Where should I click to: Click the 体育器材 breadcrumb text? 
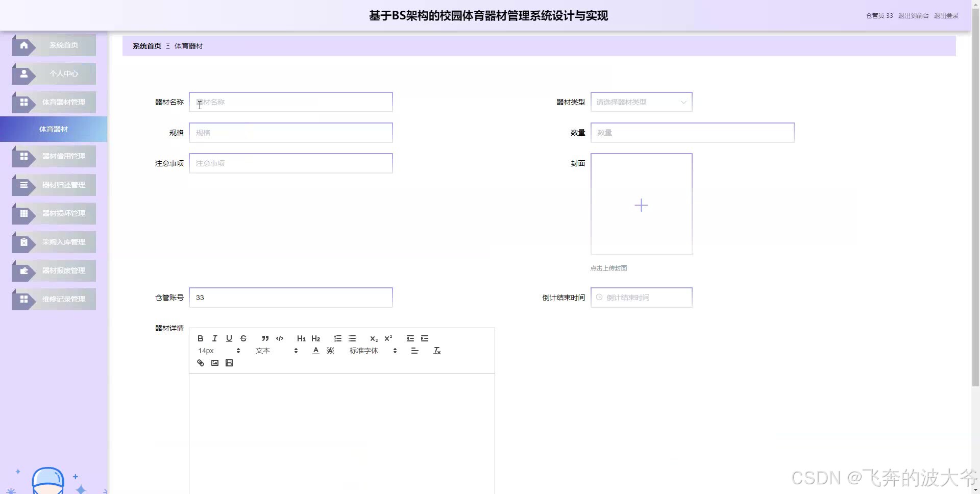189,46
